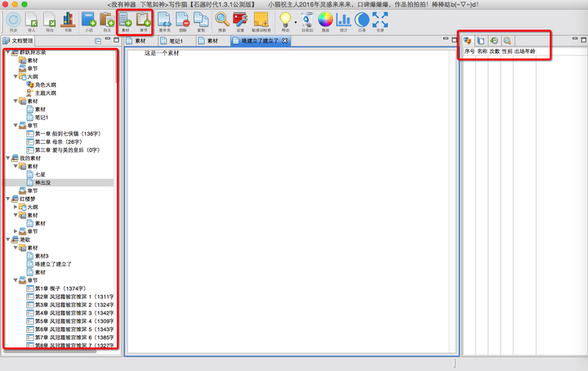Click the 重命名 rename icon
588x371 pixels.
click(164, 22)
